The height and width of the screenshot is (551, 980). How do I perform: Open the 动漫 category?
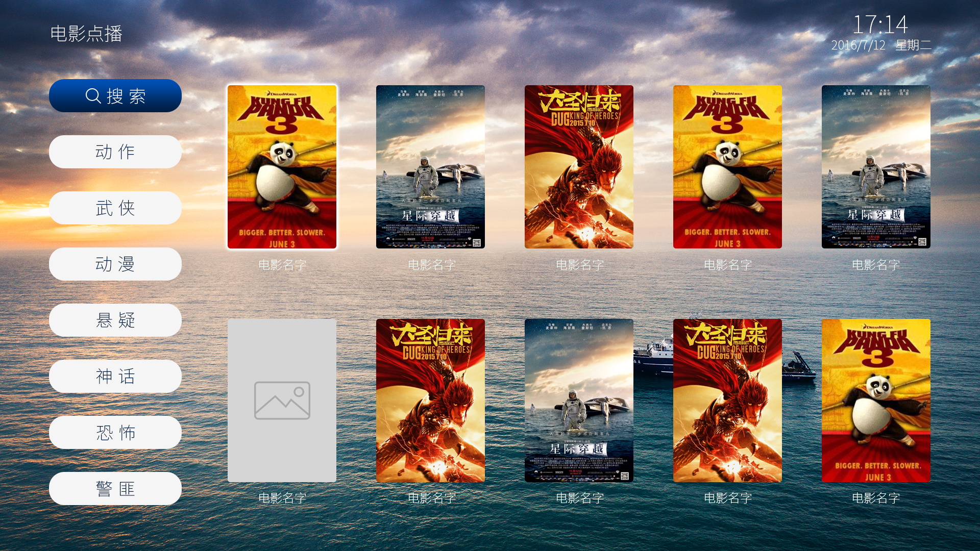pos(115,264)
